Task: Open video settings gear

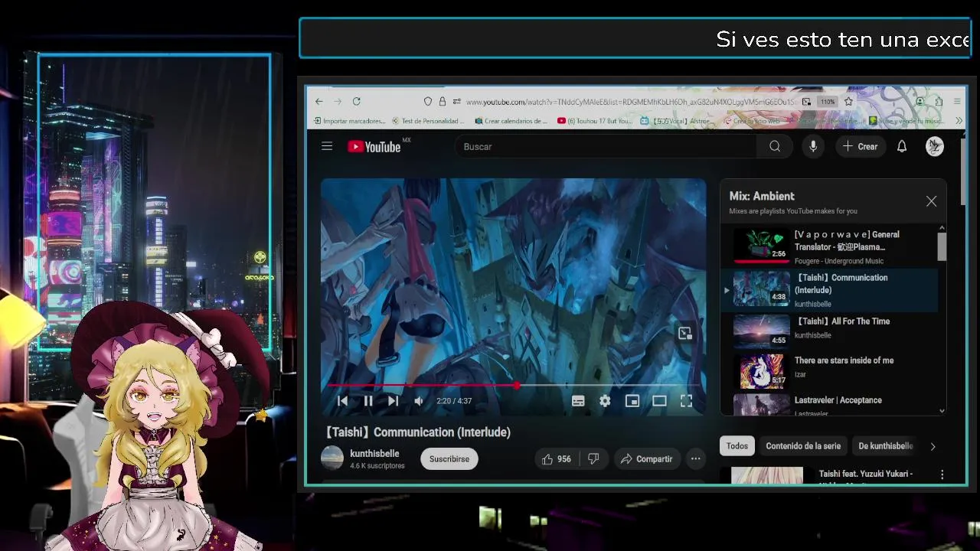Action: pyautogui.click(x=605, y=401)
